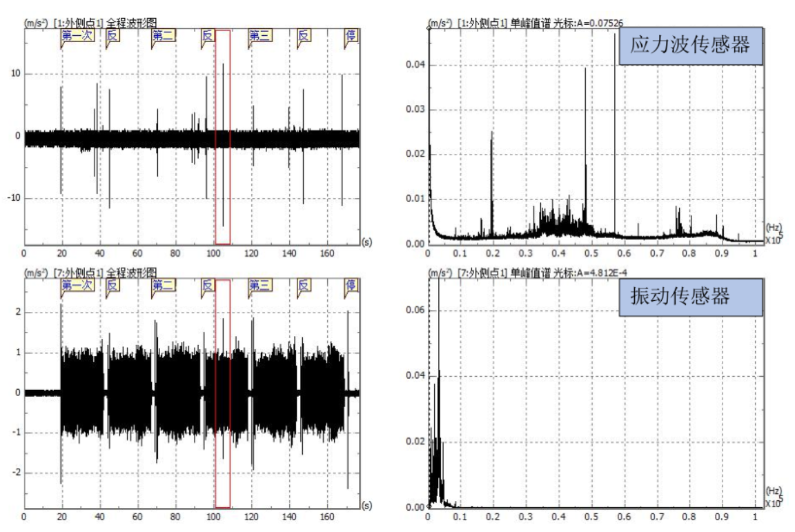The height and width of the screenshot is (532, 795).
Task: Click the 振动传感器 label box
Action: pos(690,297)
